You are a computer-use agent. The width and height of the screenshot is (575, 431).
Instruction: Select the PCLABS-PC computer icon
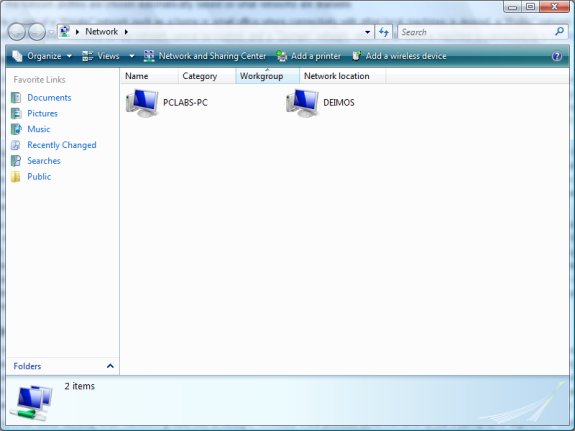[x=142, y=103]
